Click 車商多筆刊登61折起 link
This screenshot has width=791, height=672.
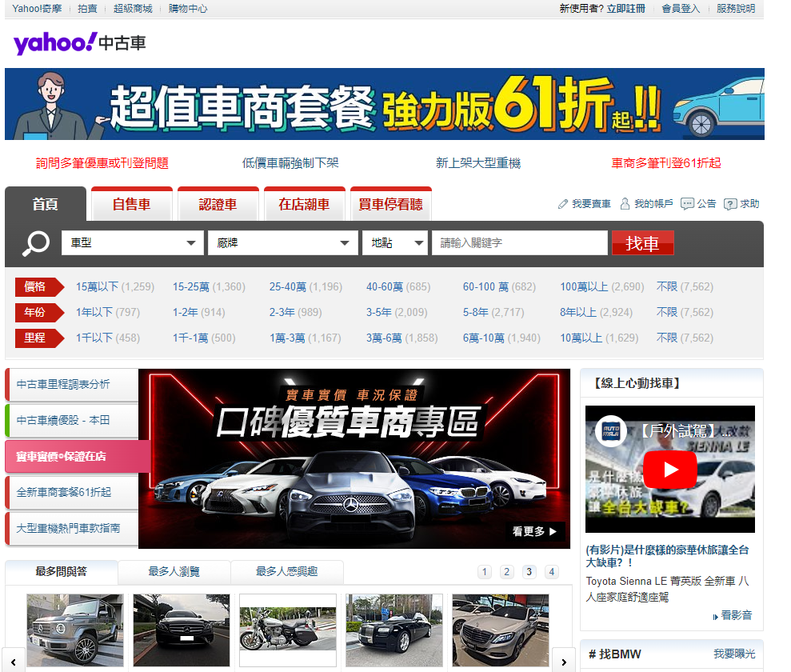[x=666, y=163]
